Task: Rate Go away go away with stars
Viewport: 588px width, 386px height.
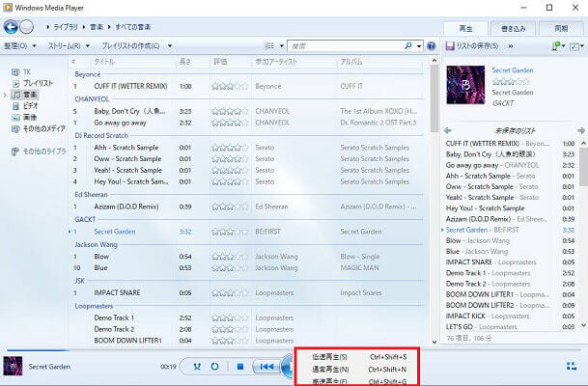Action: pos(230,123)
